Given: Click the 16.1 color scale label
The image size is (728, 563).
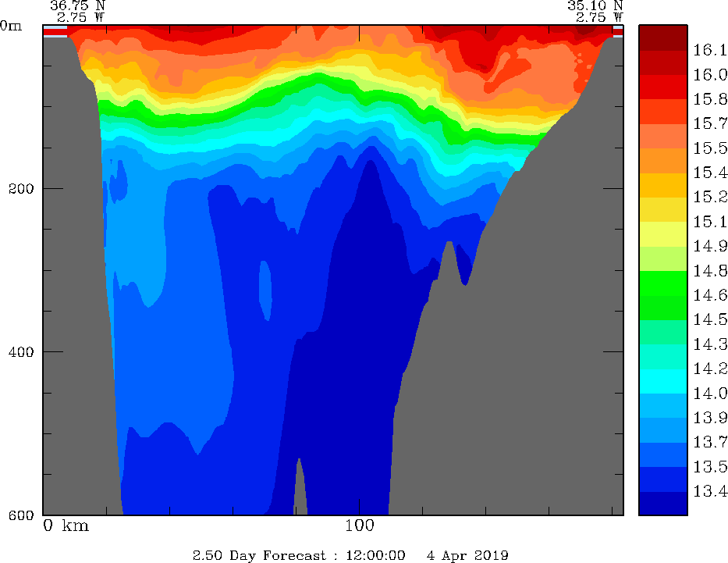Looking at the screenshot, I should pos(710,50).
